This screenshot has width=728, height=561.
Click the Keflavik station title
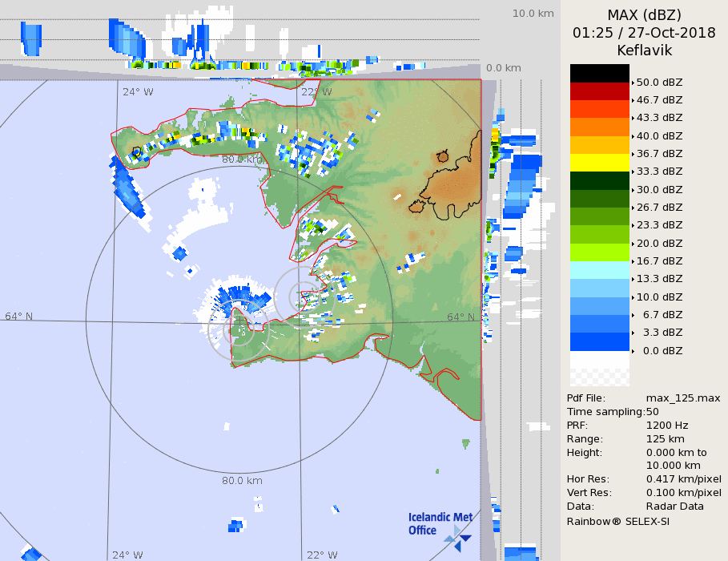[x=644, y=50]
